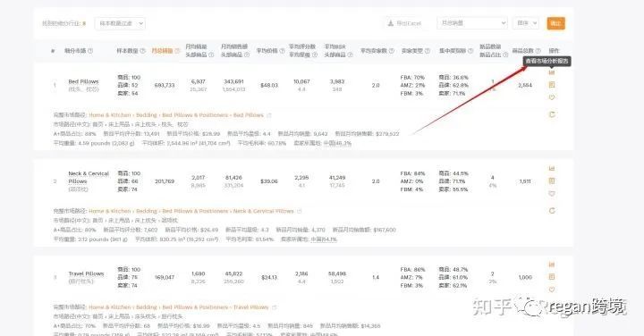Open the 月总销量 sort field dropdown

pos(472,23)
